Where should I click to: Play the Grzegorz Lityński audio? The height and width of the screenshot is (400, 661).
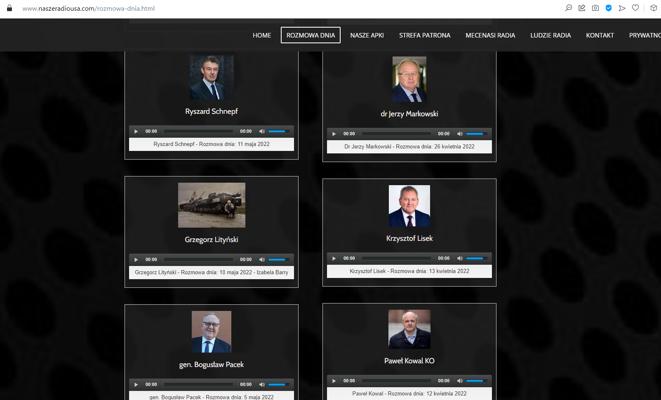136,260
